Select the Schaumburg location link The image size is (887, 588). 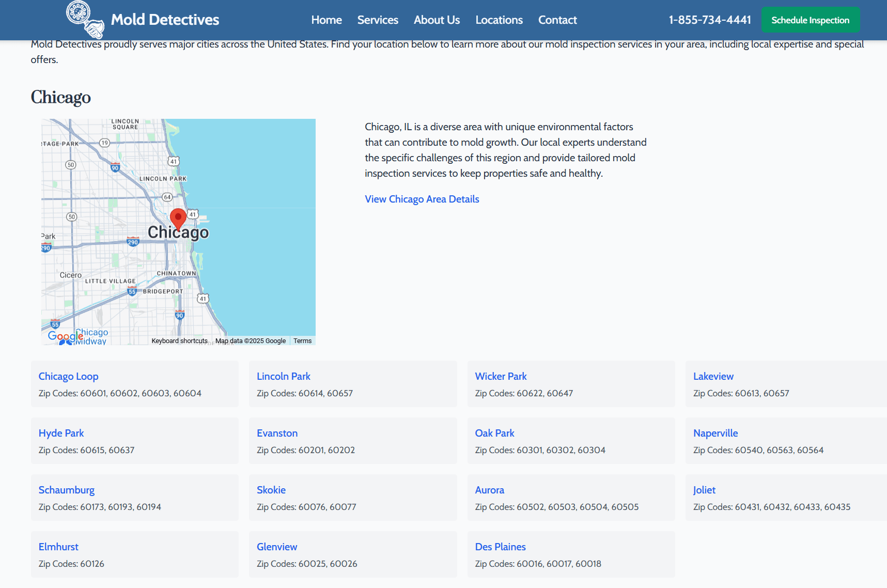pos(66,490)
